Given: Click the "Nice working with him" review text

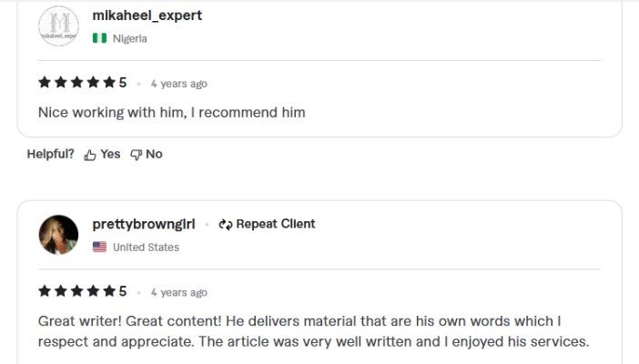Looking at the screenshot, I should pos(171,113).
